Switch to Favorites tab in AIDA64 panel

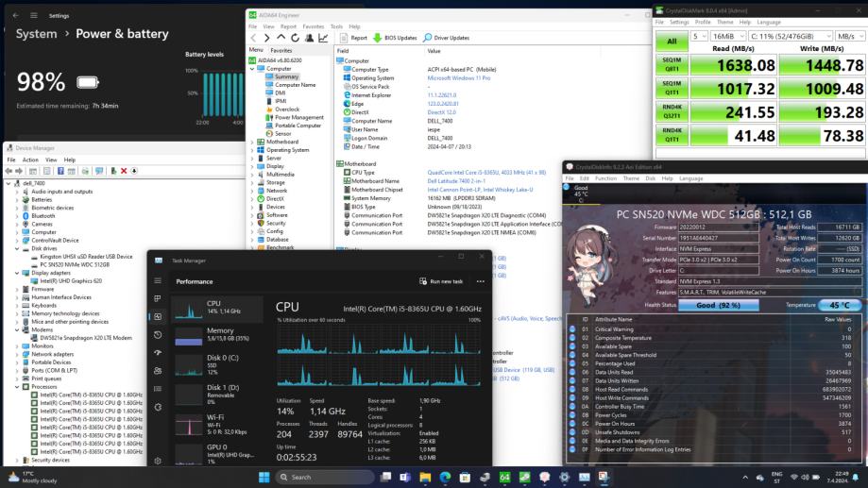[x=281, y=50]
